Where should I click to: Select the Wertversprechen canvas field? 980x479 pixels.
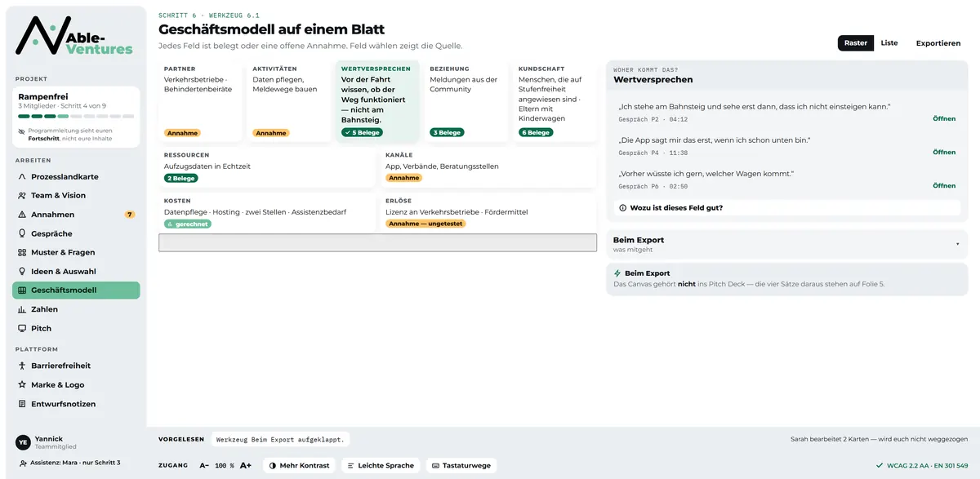[x=377, y=101]
